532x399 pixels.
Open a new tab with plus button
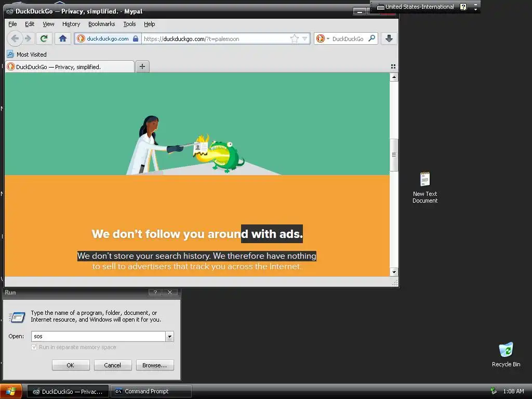[142, 66]
